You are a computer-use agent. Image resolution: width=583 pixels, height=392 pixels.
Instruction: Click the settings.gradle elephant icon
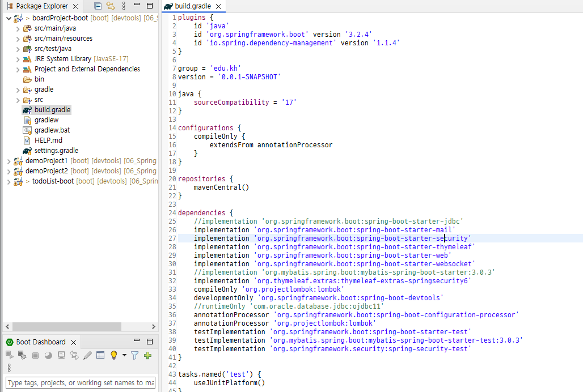pos(27,151)
